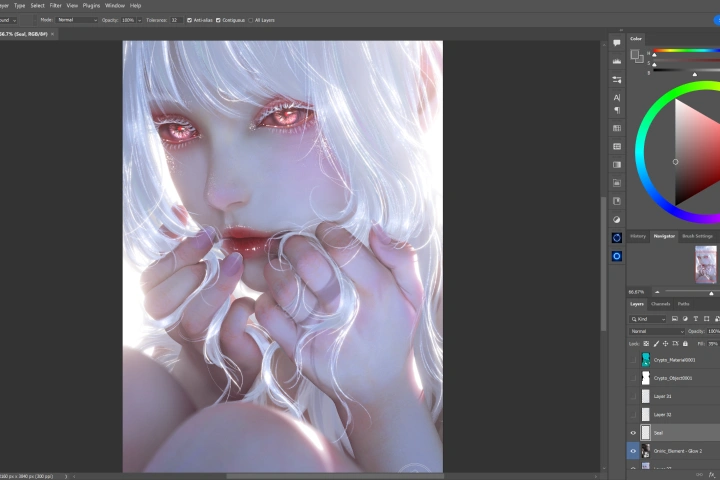Viewport: 720px width, 480px height.
Task: Show Layer 21 visibility
Action: tap(633, 396)
